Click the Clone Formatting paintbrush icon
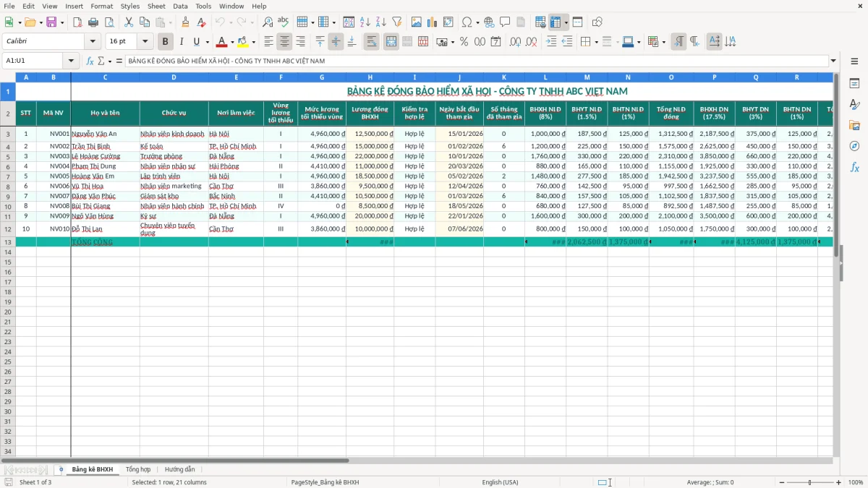 (x=186, y=22)
